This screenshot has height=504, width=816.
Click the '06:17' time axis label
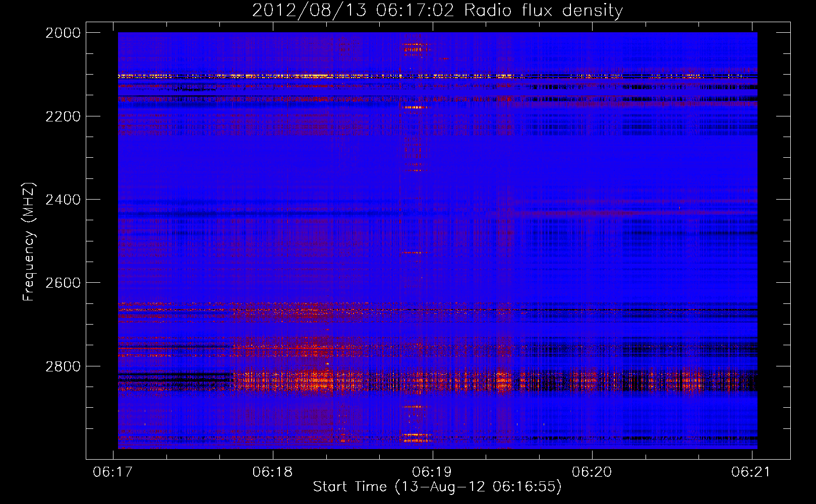click(x=113, y=472)
